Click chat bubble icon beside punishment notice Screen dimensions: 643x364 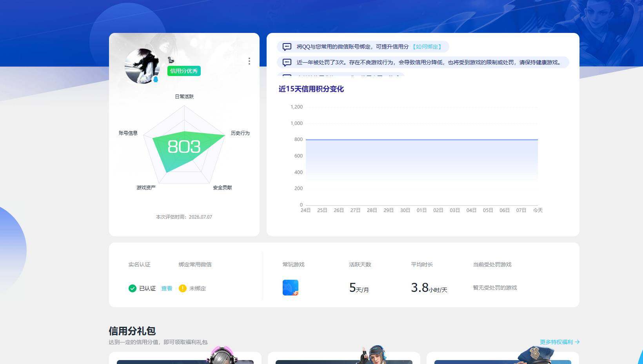coord(287,62)
